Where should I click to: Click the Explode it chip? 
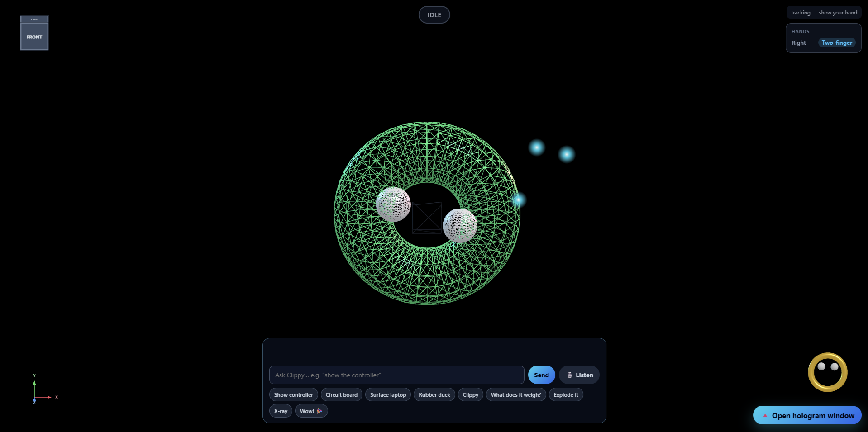566,395
